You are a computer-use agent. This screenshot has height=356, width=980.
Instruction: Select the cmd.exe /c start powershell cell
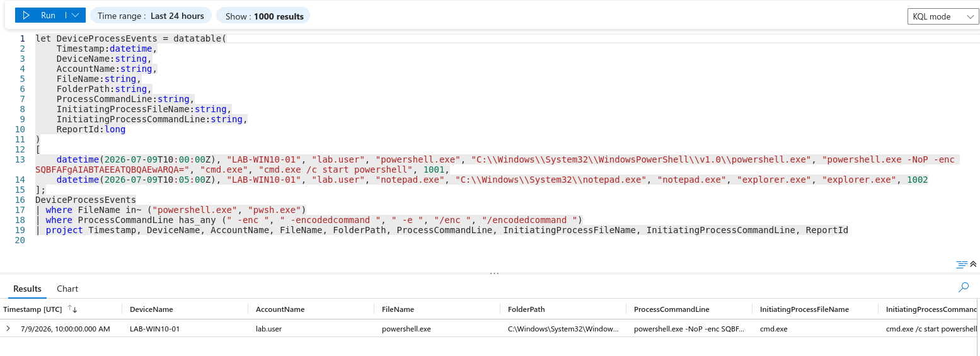click(x=931, y=329)
